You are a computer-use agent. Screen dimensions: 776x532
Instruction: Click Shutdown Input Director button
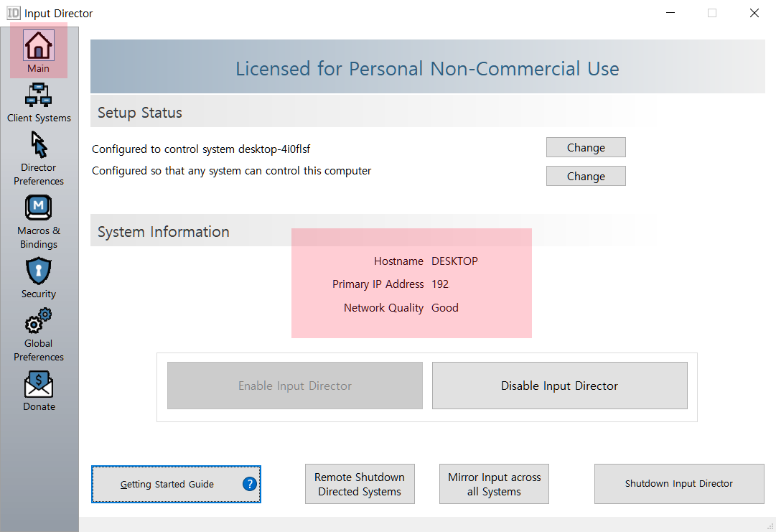(x=679, y=484)
